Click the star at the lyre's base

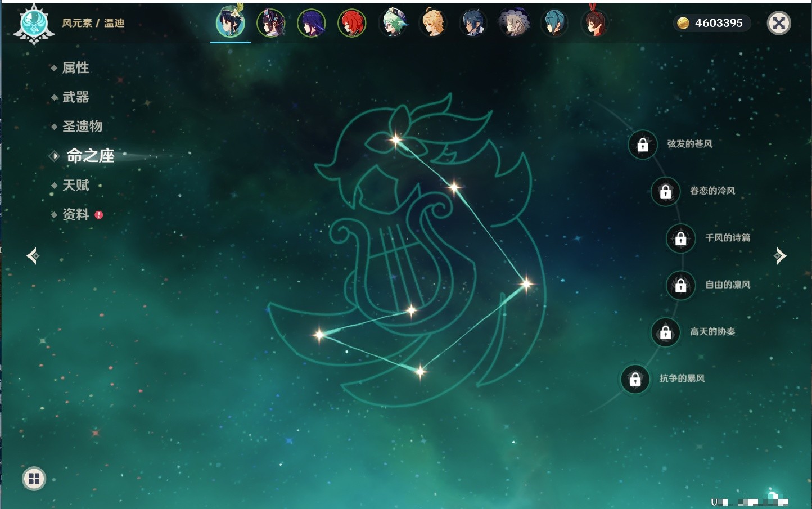click(412, 310)
